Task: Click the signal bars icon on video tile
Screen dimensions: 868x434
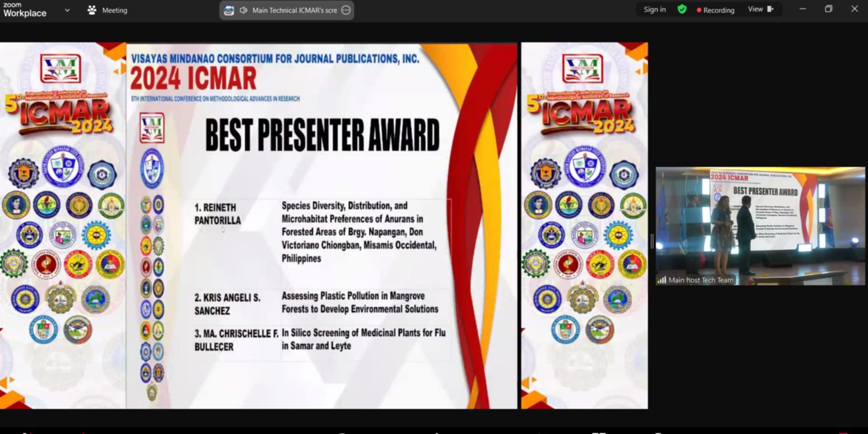Action: point(661,280)
